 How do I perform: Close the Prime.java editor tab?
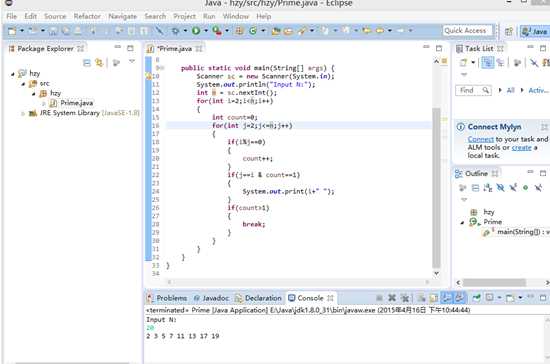click(x=199, y=49)
